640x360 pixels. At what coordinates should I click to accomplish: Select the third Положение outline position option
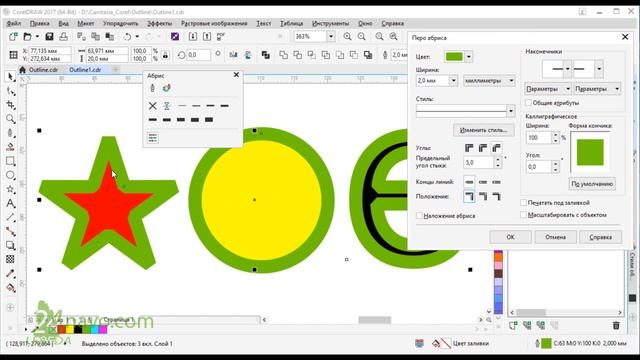click(x=496, y=196)
